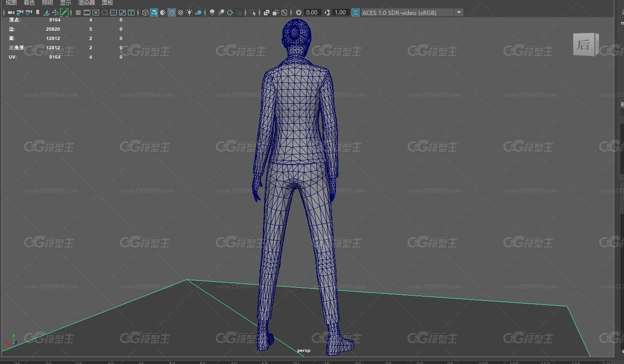The height and width of the screenshot is (364, 624).
Task: Toggle the Shadows icon
Action: pyautogui.click(x=198, y=13)
